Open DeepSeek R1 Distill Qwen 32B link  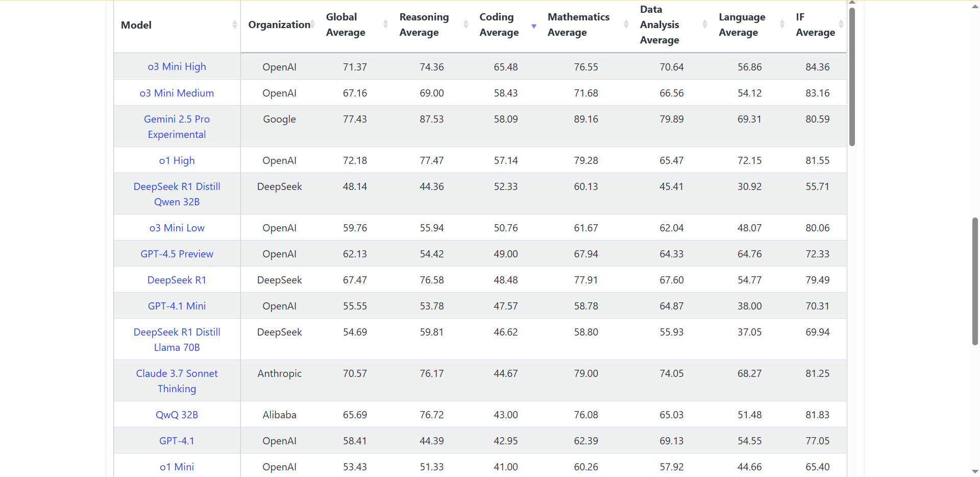[177, 194]
